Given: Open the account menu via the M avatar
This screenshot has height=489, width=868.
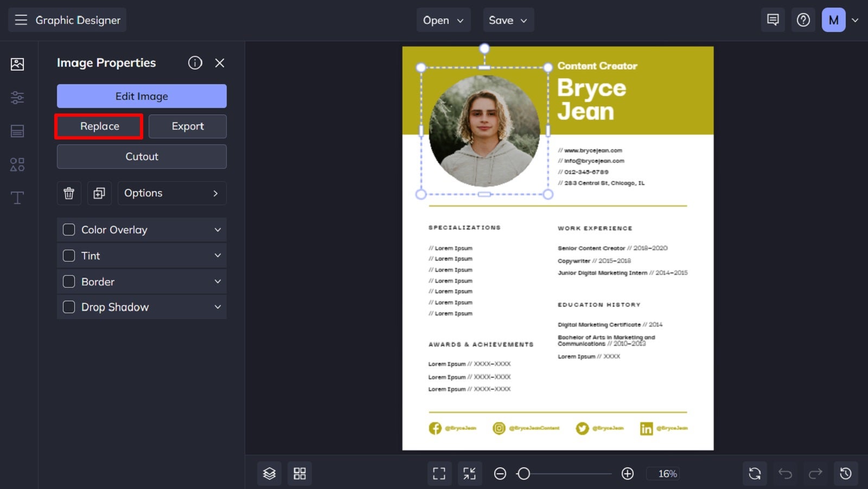Looking at the screenshot, I should 833,20.
